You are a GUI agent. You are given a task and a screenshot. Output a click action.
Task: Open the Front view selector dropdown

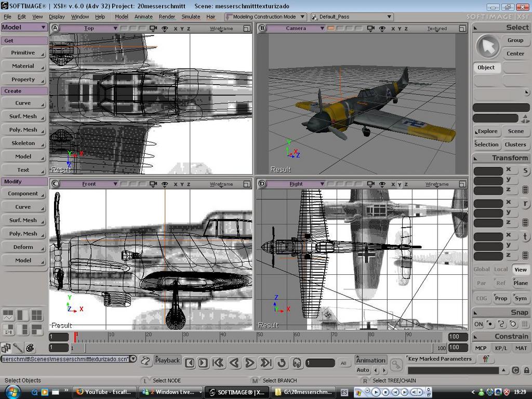point(89,184)
